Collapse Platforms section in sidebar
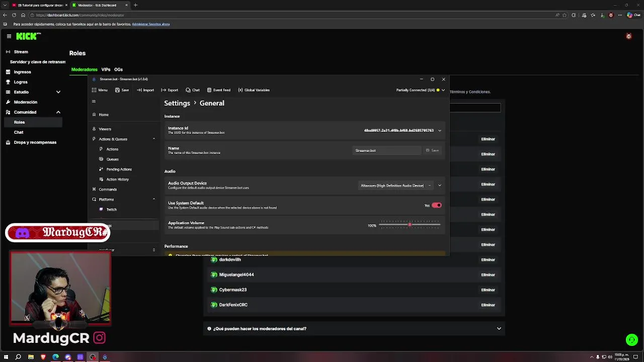The width and height of the screenshot is (644, 362). pyautogui.click(x=154, y=199)
